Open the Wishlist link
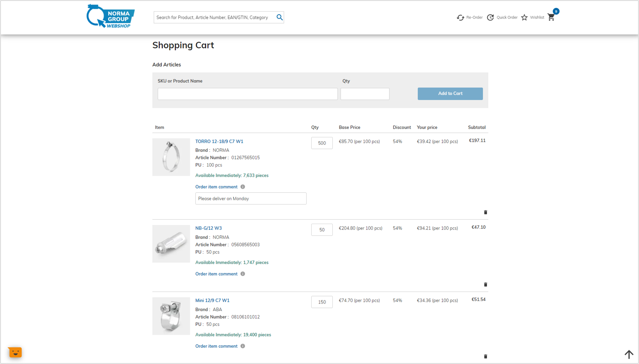The width and height of the screenshot is (639, 364). click(537, 18)
